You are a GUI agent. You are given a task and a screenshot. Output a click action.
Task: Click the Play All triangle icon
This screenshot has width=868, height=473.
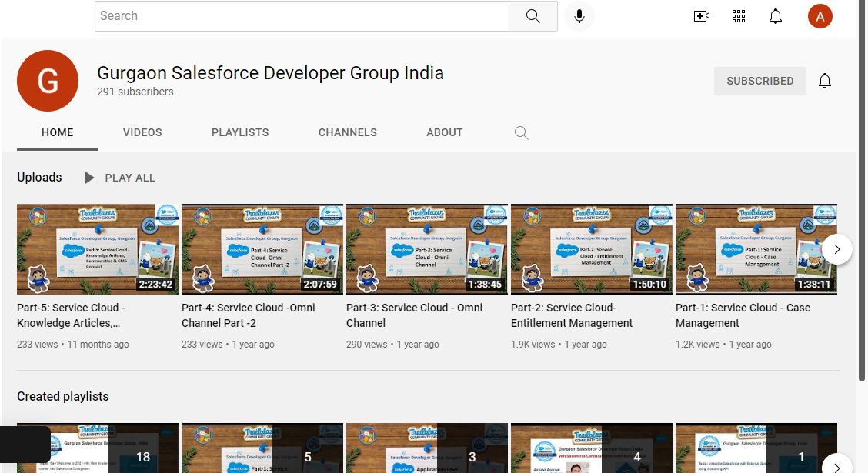(89, 178)
